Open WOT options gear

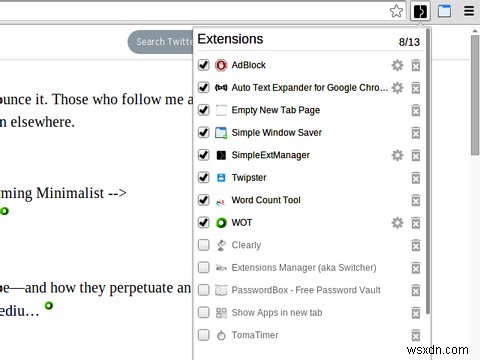(397, 223)
